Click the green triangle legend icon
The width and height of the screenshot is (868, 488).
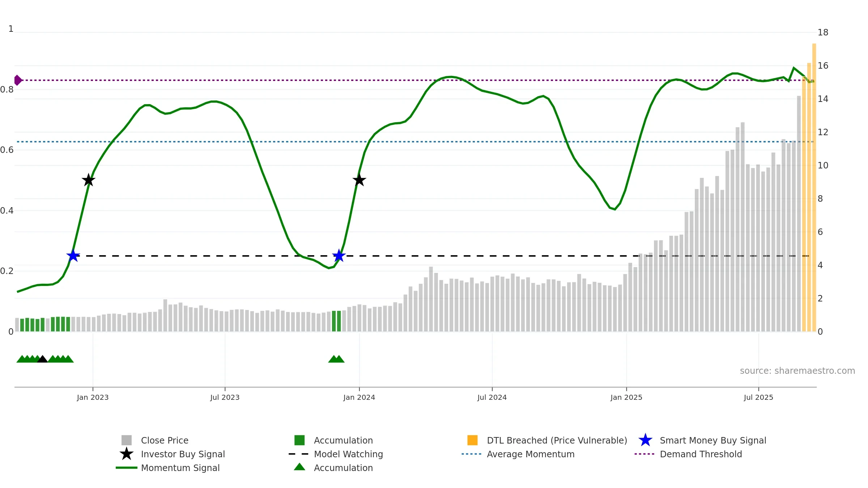coord(299,467)
